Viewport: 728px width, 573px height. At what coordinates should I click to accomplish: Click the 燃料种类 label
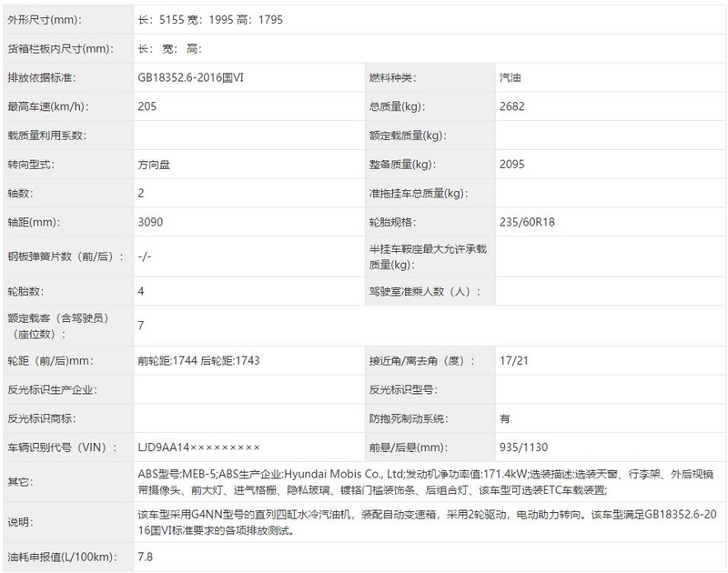click(x=392, y=78)
